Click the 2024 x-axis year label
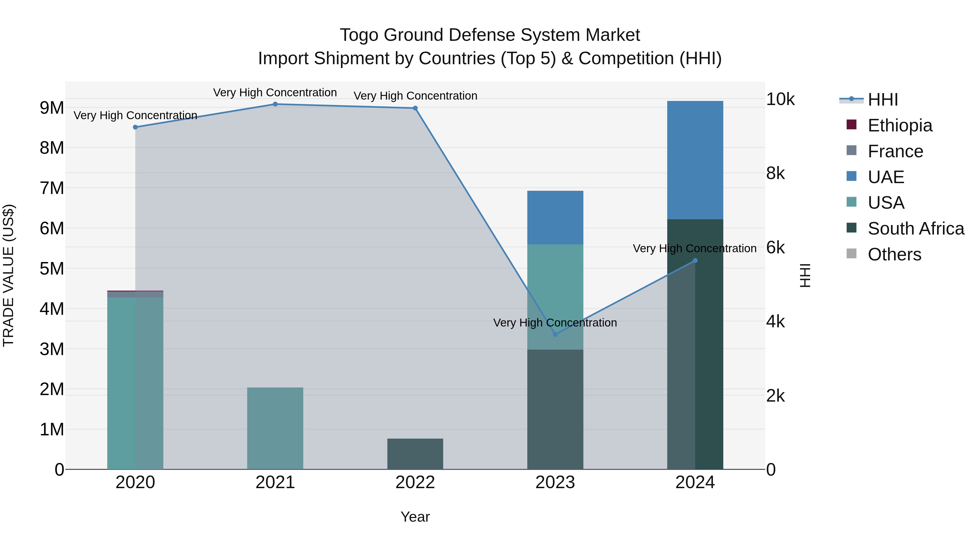 pyautogui.click(x=695, y=482)
